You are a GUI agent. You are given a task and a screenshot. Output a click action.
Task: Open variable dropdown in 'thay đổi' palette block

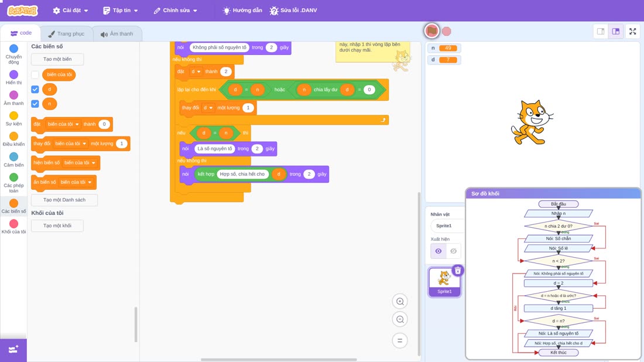70,144
